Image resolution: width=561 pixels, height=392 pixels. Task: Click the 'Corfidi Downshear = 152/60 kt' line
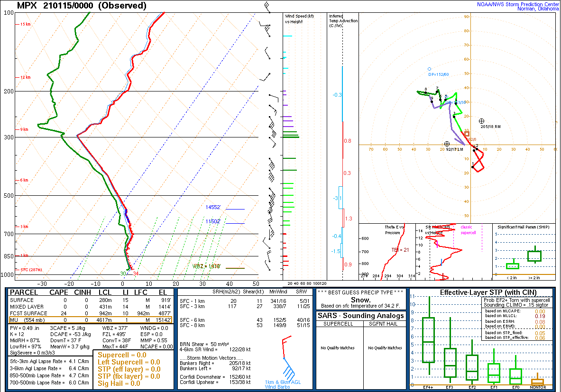pos(215,377)
